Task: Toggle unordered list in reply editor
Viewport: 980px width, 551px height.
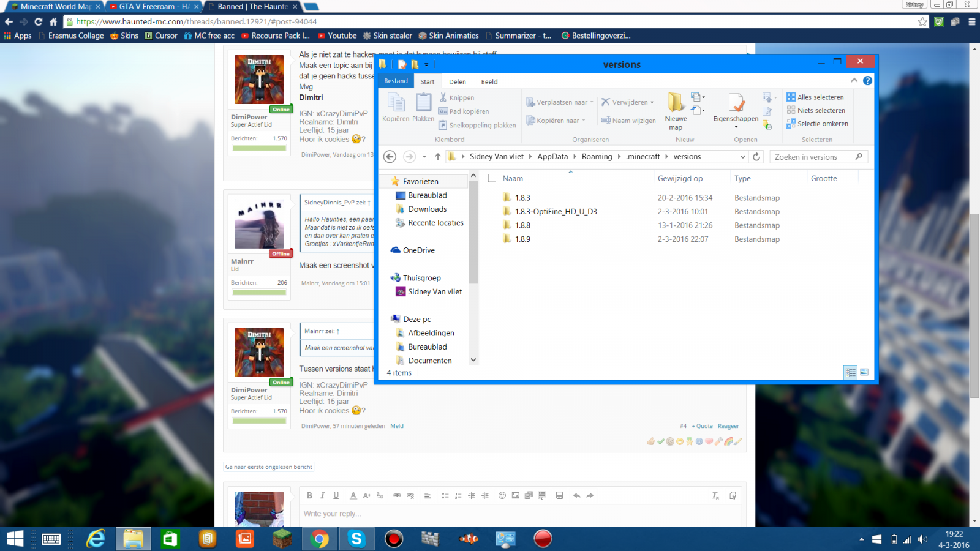Action: (x=445, y=496)
